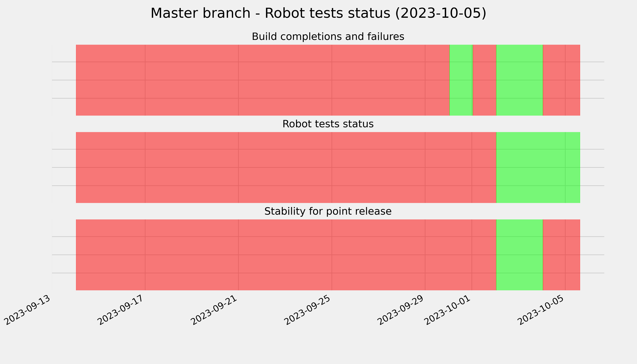Click the final red block in Stability for point release
Image resolution: width=637 pixels, height=364 pixels.
click(561, 255)
